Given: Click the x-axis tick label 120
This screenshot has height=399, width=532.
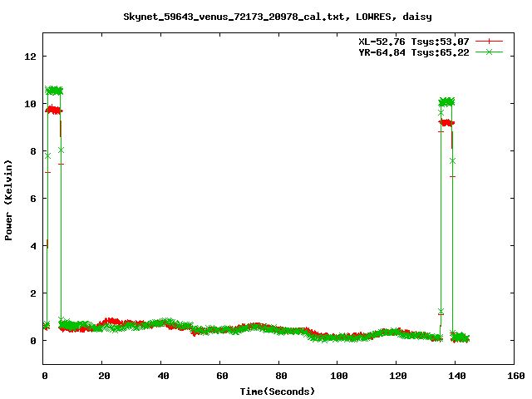Looking at the screenshot, I should (398, 376).
